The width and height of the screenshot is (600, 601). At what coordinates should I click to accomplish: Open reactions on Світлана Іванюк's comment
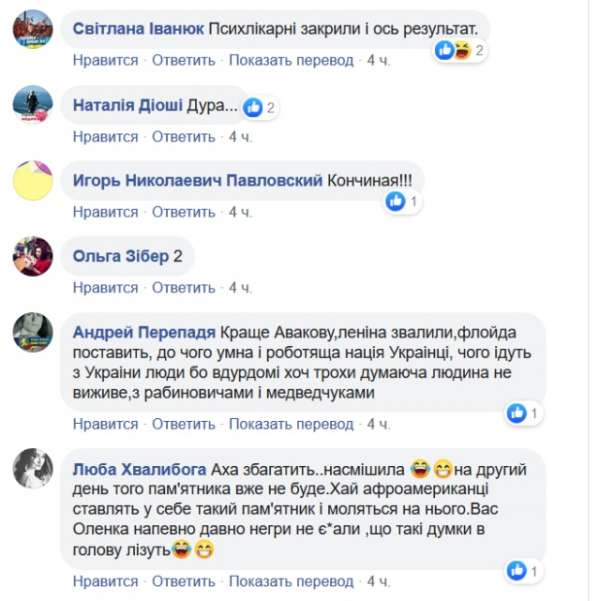[459, 50]
